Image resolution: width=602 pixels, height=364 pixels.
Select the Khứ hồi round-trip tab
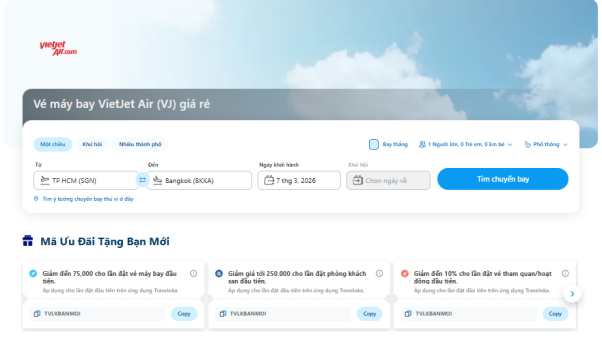(92, 144)
